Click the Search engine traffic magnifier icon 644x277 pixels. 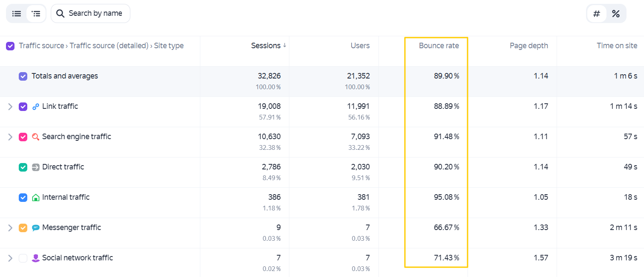point(36,137)
